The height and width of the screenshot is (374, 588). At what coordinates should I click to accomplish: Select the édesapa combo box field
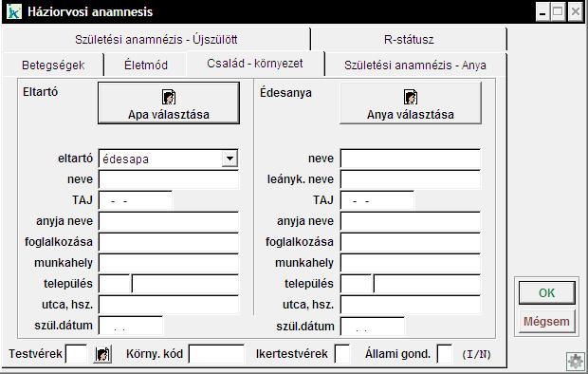169,159
